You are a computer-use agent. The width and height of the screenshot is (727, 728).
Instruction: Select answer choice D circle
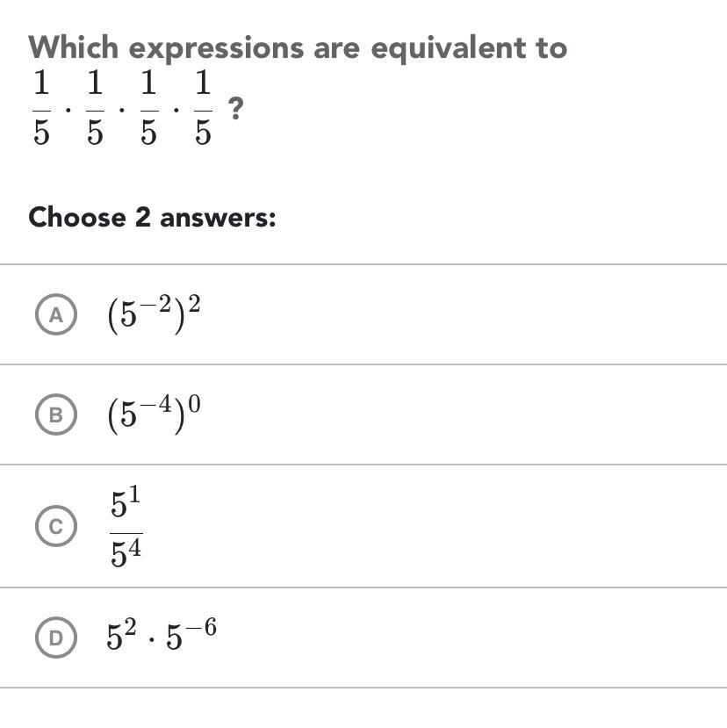click(x=56, y=637)
